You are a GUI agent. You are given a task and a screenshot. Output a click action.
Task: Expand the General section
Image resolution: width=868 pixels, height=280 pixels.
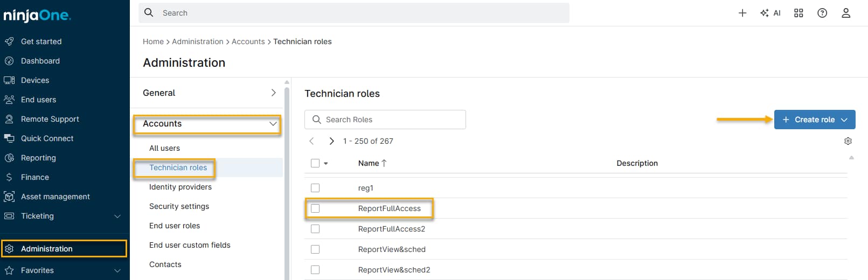273,93
